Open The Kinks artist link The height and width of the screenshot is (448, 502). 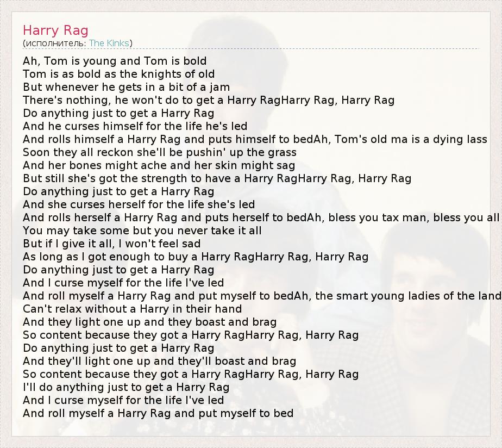109,43
